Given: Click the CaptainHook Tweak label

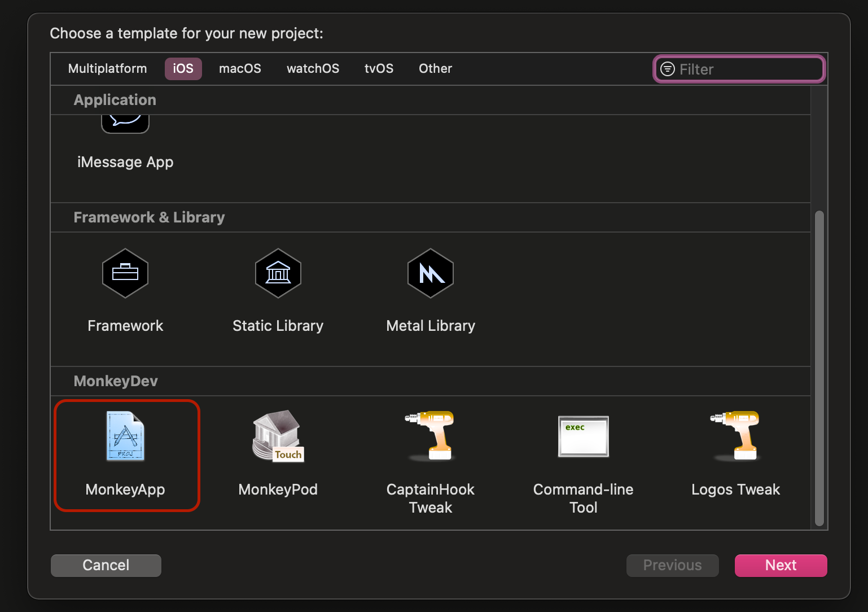Looking at the screenshot, I should coord(430,498).
